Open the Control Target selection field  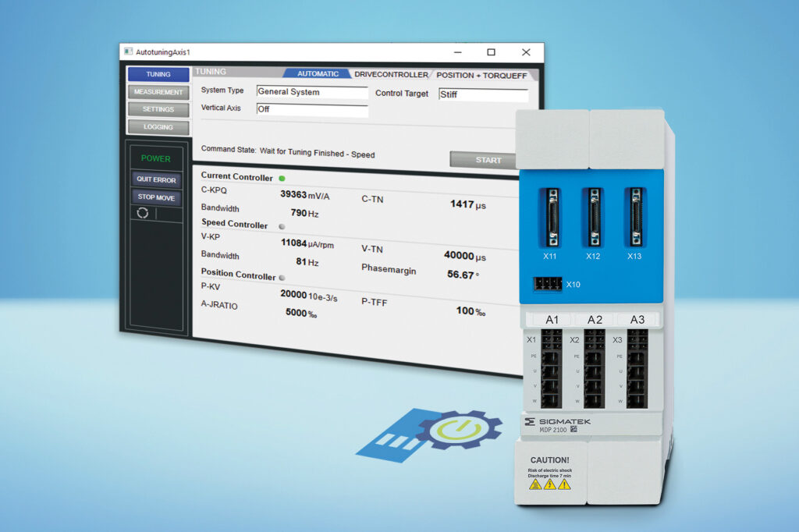click(x=481, y=95)
